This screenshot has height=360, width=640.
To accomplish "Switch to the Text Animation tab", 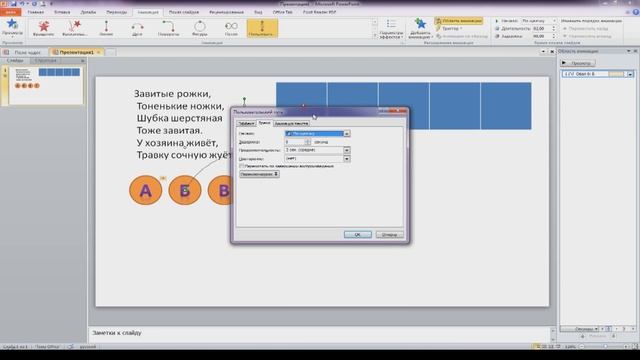I will coord(291,123).
